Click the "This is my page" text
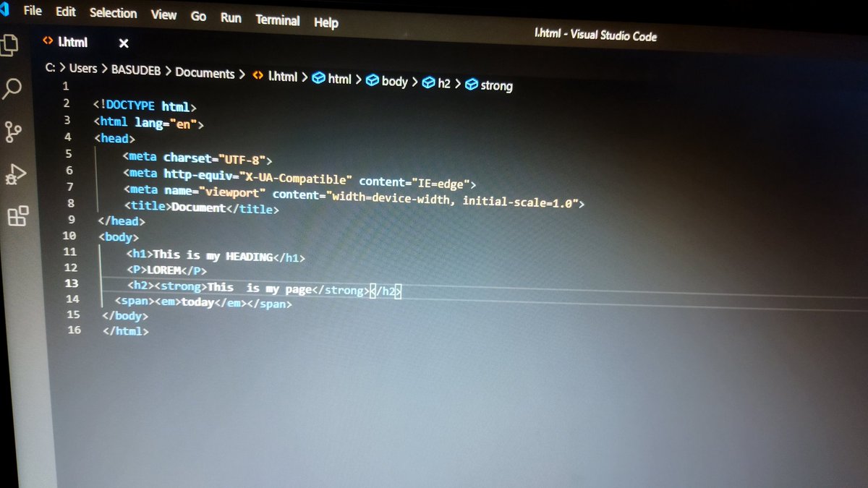Viewport: 868px width, 488px height. coord(260,288)
